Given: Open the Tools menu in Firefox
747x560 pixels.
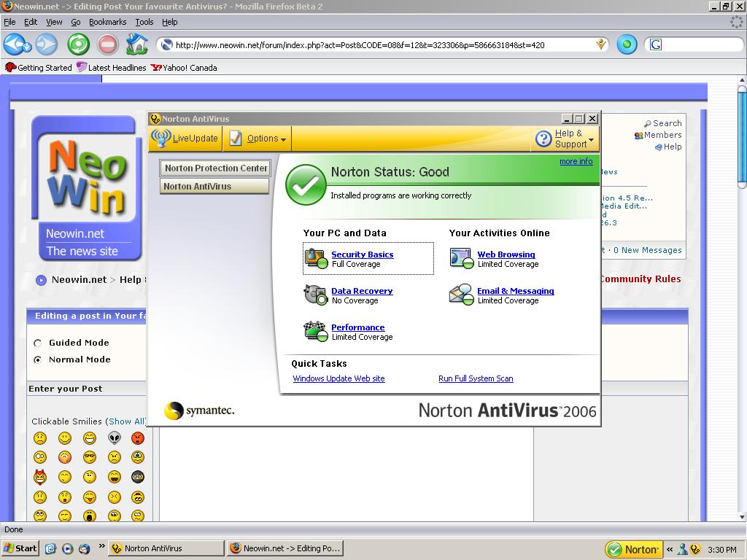Looking at the screenshot, I should (144, 22).
